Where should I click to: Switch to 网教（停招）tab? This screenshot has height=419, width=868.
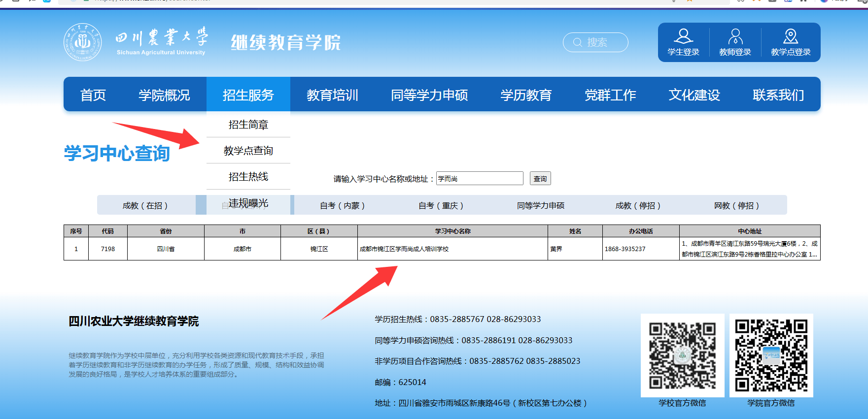[x=737, y=205]
